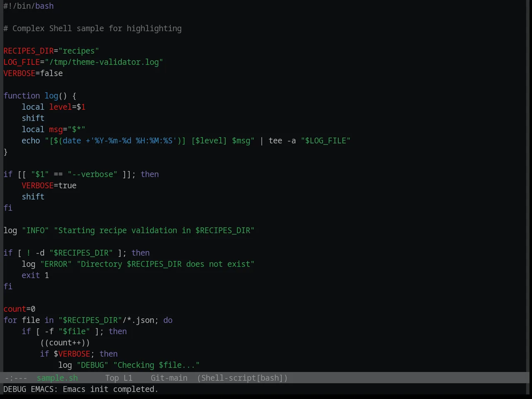
Task: Click the ((count++)) expression
Action: click(65, 342)
